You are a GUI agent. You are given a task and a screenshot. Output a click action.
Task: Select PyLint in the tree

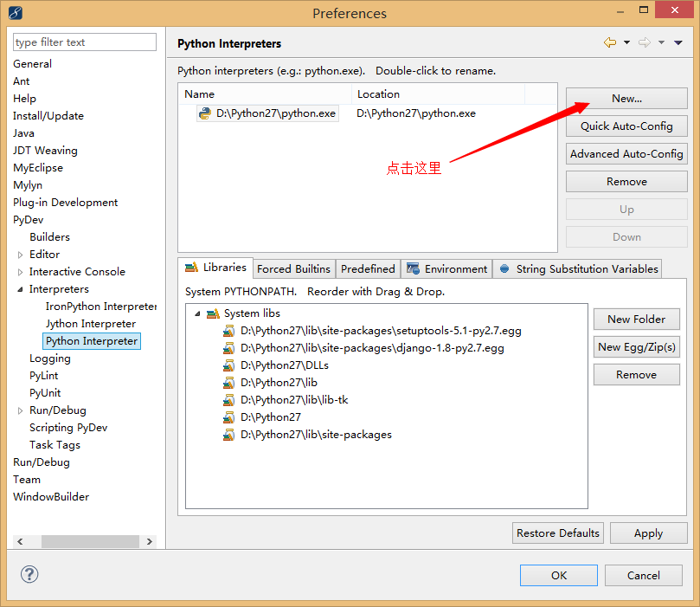(x=44, y=376)
